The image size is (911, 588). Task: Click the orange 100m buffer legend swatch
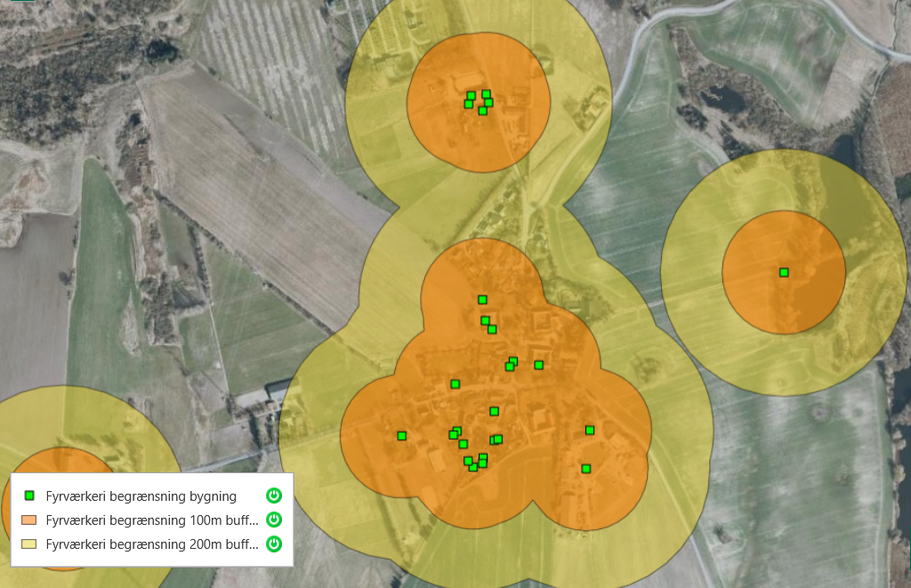(x=29, y=520)
